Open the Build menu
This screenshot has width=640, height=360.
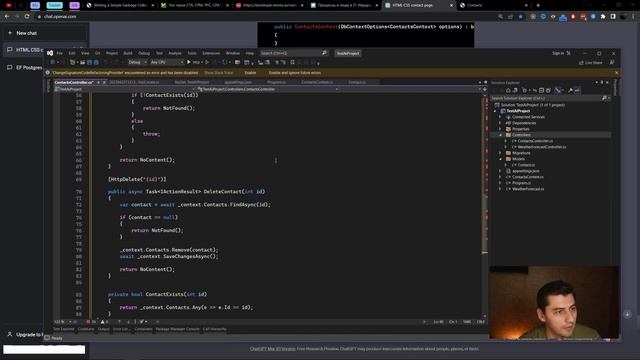pyautogui.click(x=128, y=53)
